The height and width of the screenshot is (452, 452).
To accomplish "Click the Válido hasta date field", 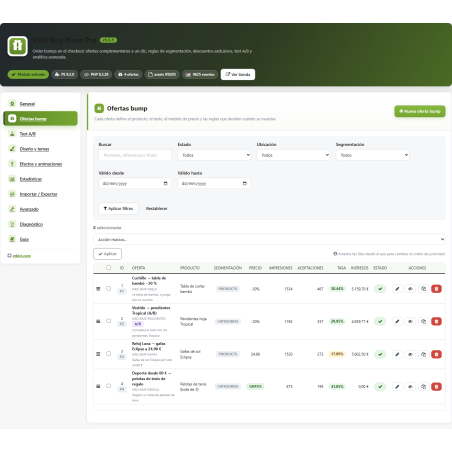I will click(x=214, y=183).
